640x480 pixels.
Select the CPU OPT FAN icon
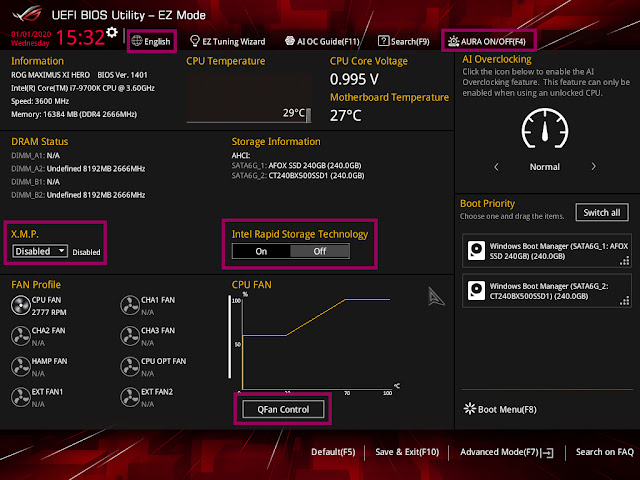(x=130, y=367)
